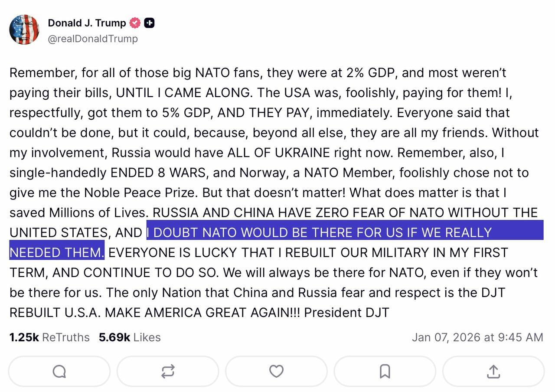Screen dimensions: 555x392
Task: Open the Jan 07, 2026 timestamp
Action: 477,337
